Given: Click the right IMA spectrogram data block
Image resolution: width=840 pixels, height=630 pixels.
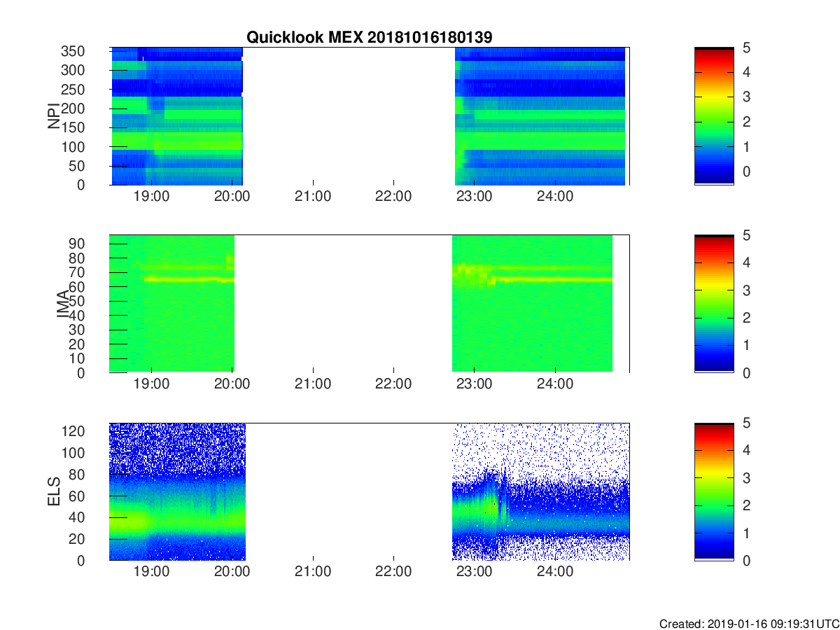Looking at the screenshot, I should coord(533,304).
